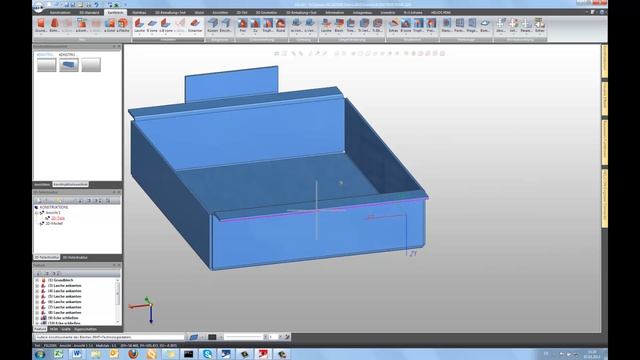Viewport: 640px width, 360px height.
Task: Open the dropdown arrow under Grundblech
Action: [x=41, y=34]
